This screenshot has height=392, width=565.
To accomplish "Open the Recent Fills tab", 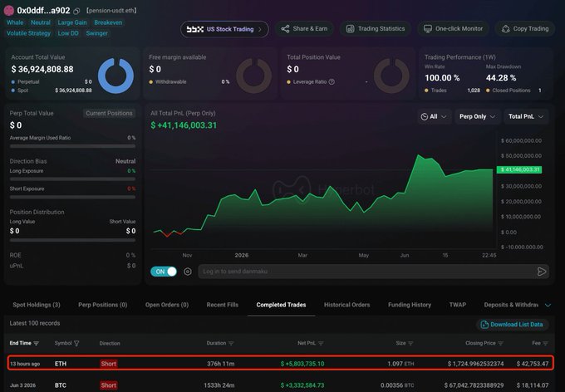I will tap(223, 305).
